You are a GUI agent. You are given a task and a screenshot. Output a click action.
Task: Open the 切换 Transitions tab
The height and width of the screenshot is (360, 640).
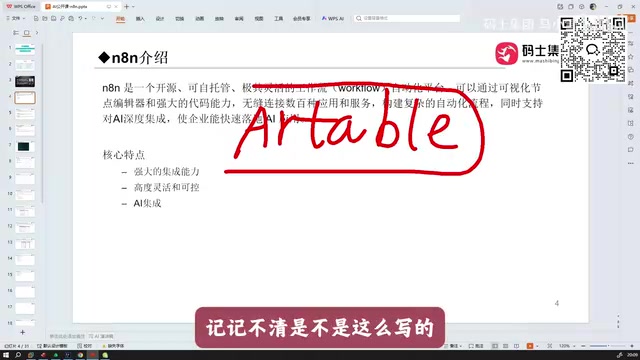coord(180,19)
